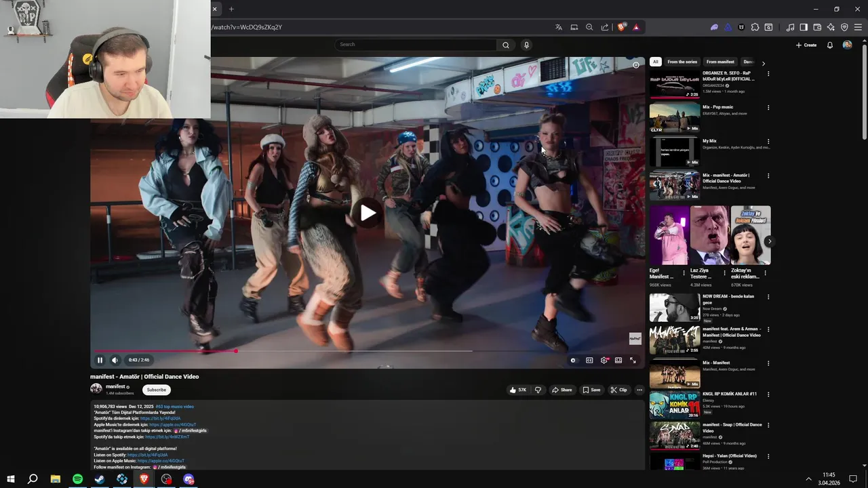The width and height of the screenshot is (868, 488).
Task: Click the large play button overlay
Action: 368,213
